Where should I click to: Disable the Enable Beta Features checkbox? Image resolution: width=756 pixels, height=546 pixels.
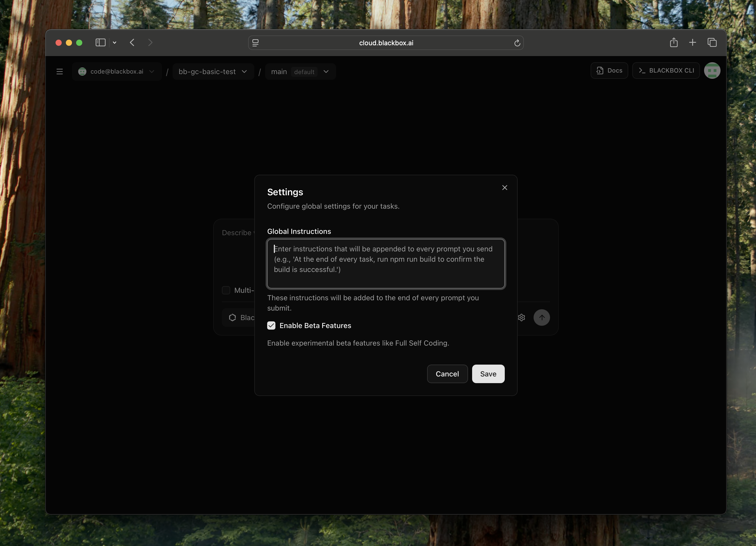pyautogui.click(x=271, y=325)
